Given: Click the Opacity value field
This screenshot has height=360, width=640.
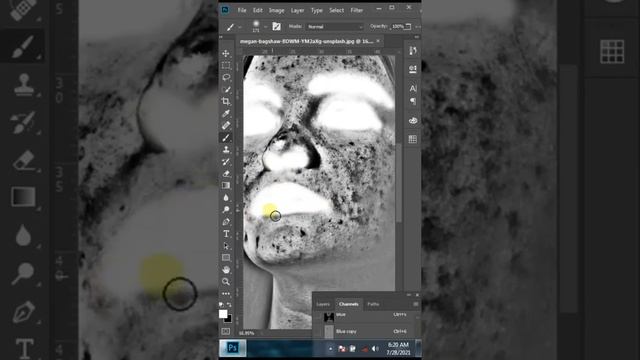Looking at the screenshot, I should (398, 27).
